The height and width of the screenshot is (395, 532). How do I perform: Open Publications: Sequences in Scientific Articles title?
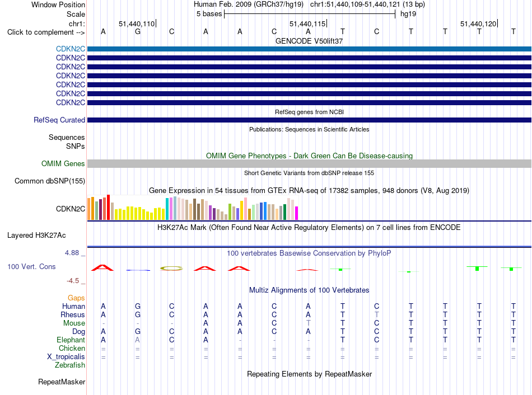(x=309, y=129)
